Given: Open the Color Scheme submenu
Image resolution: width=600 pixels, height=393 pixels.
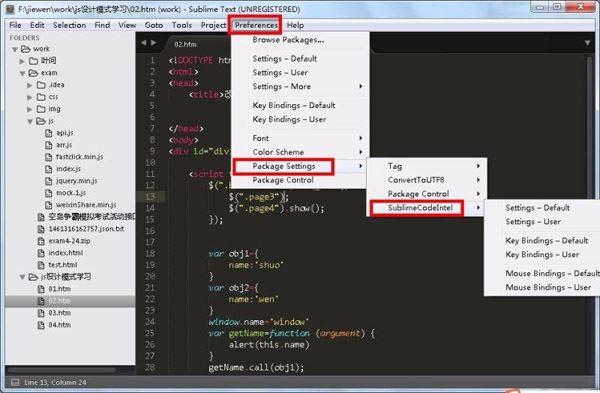Looking at the screenshot, I should (x=300, y=152).
